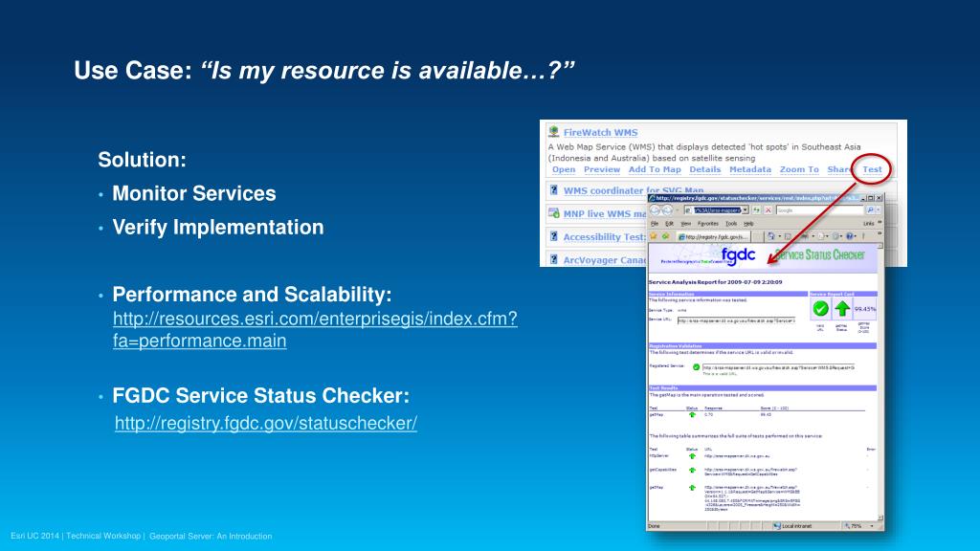Click the fgdc logo in page header

pyautogui.click(x=738, y=254)
